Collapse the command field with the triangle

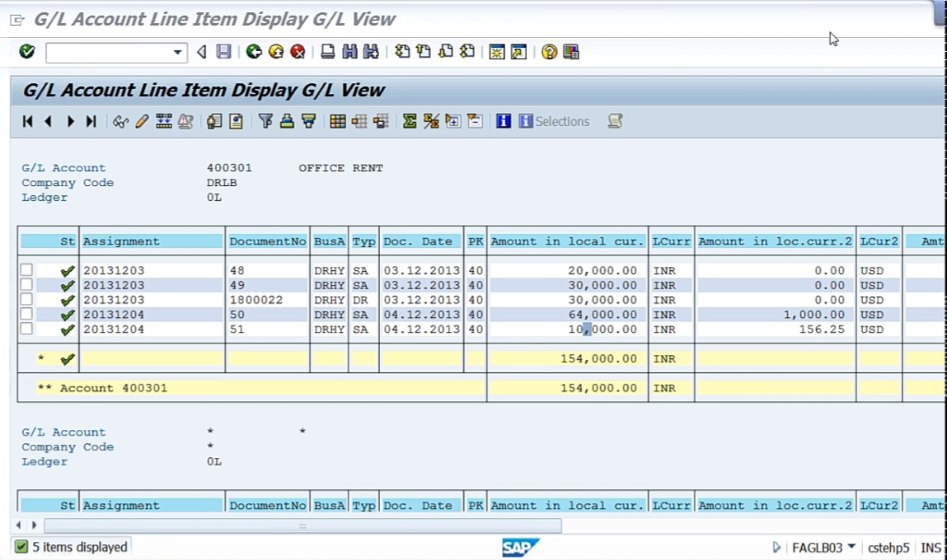tap(202, 52)
